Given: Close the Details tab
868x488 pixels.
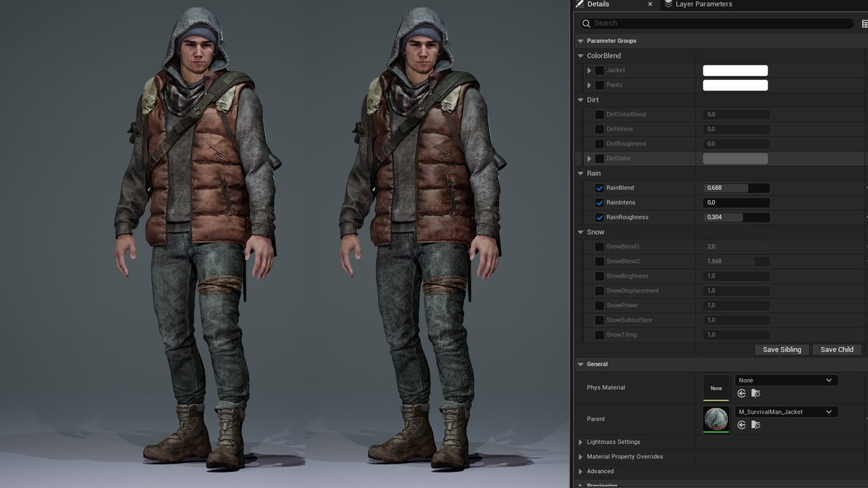Looking at the screenshot, I should click(650, 4).
